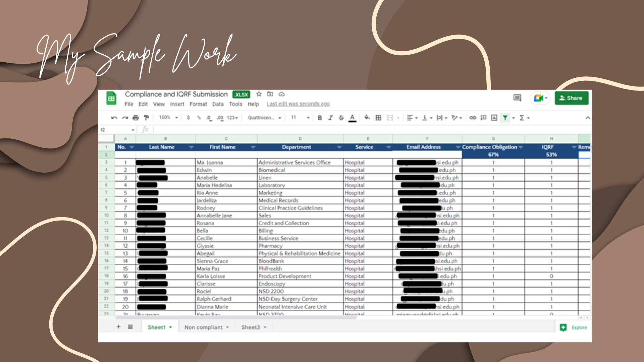Open the borders tool
The image size is (644, 362).
click(378, 118)
